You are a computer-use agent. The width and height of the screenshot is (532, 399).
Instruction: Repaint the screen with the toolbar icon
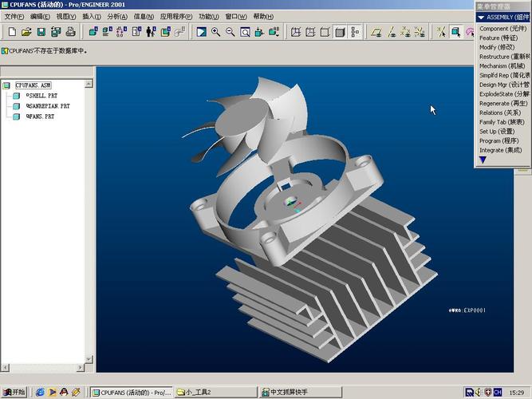click(201, 32)
